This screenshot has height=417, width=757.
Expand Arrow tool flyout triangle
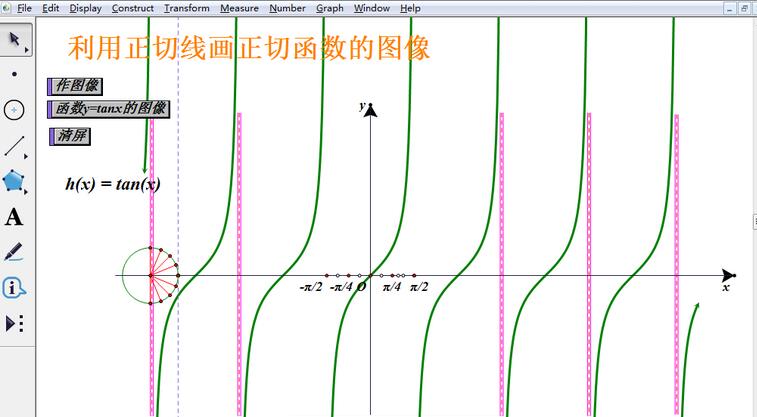27,50
